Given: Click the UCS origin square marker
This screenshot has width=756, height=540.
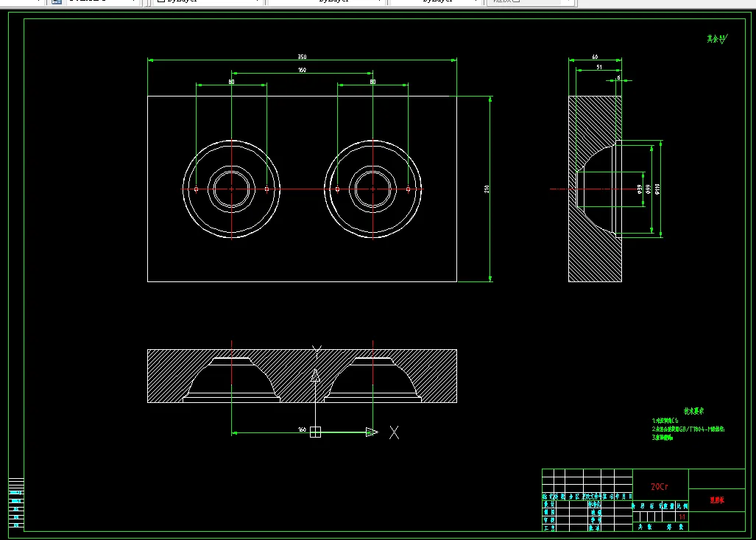Looking at the screenshot, I should 315,432.
